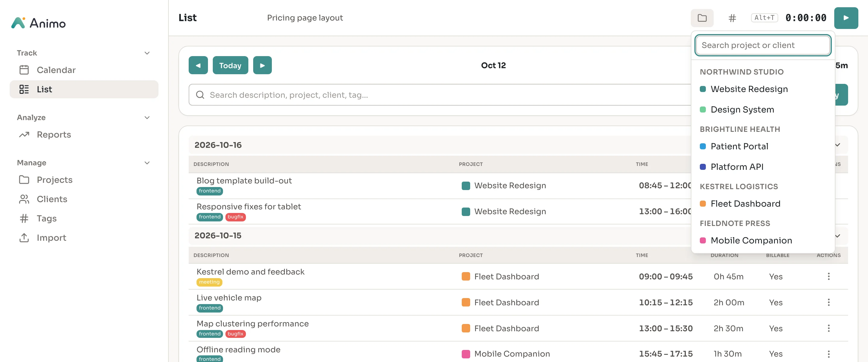The width and height of the screenshot is (868, 362).
Task: Click the meeting tag on Kestrel demo entry
Action: [209, 282]
